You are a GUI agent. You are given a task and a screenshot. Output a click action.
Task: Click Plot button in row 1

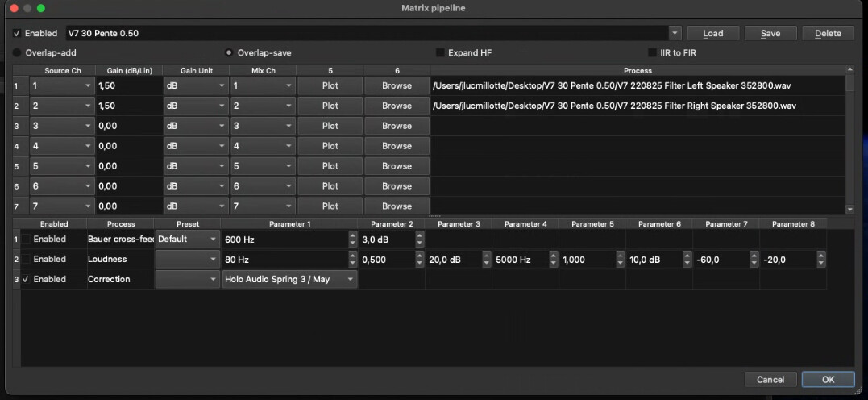(330, 85)
